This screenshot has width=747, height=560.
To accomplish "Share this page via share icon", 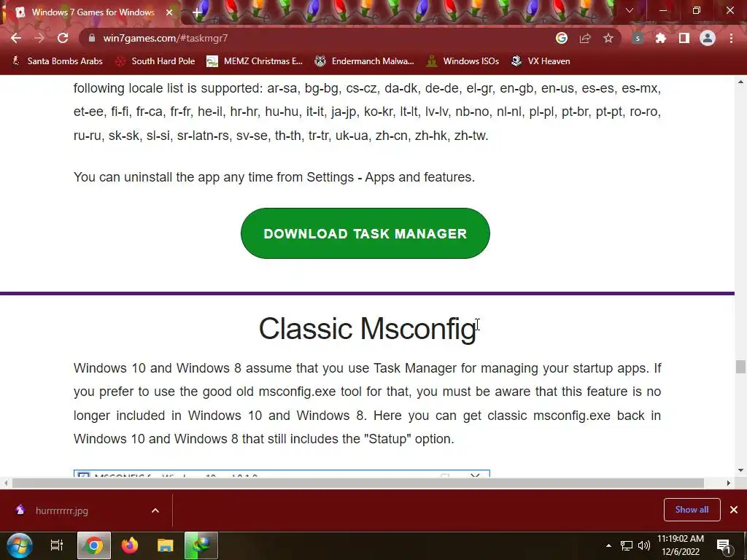I will point(585,38).
